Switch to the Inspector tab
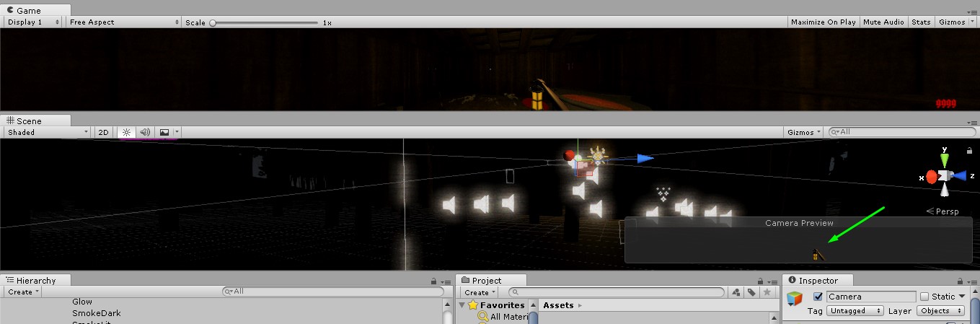The height and width of the screenshot is (324, 980). click(x=818, y=280)
